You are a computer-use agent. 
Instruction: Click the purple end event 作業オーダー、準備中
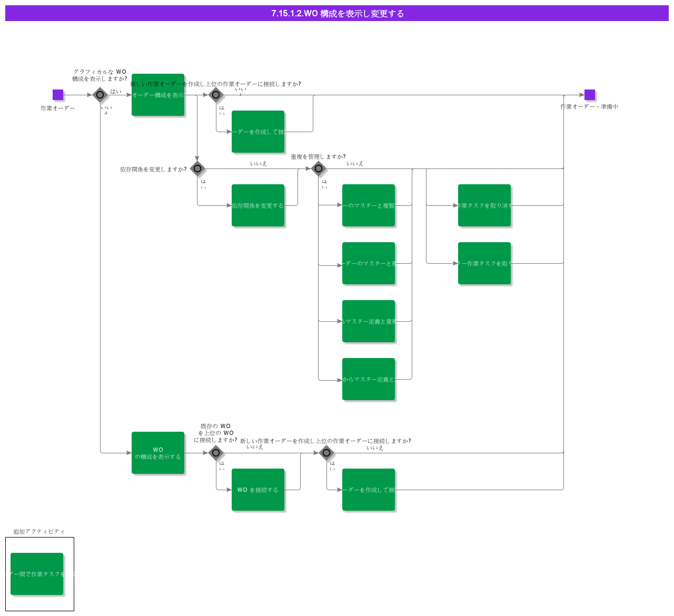[x=590, y=95]
